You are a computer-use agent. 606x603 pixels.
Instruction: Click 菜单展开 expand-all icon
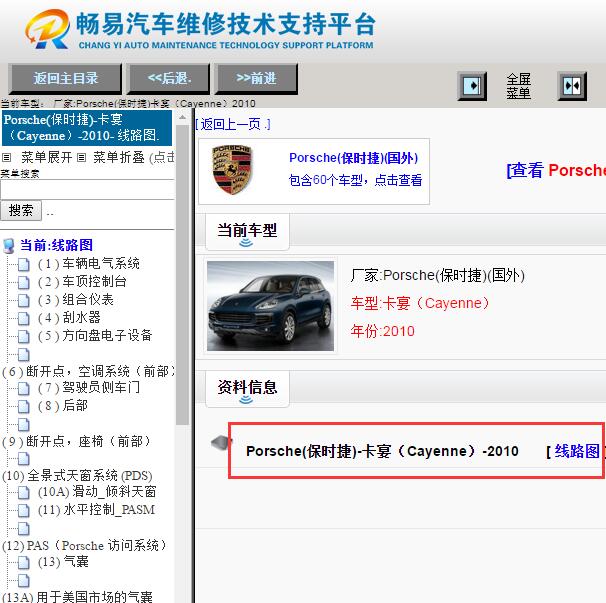coord(6,157)
